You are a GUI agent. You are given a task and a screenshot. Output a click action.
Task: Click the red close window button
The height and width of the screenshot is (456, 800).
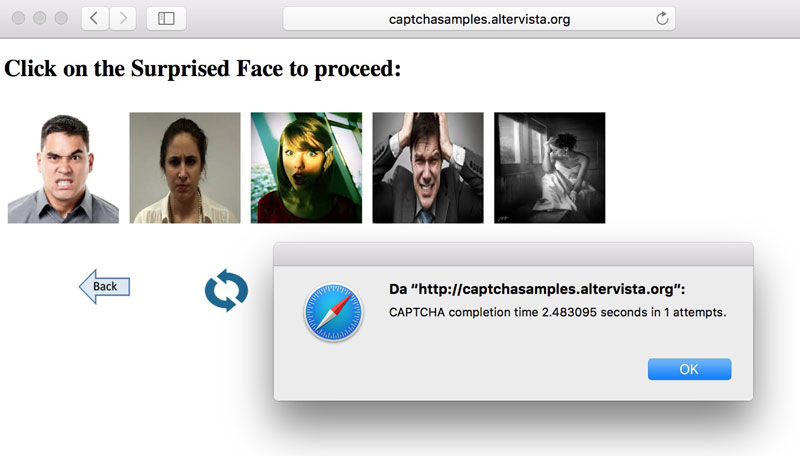(19, 18)
